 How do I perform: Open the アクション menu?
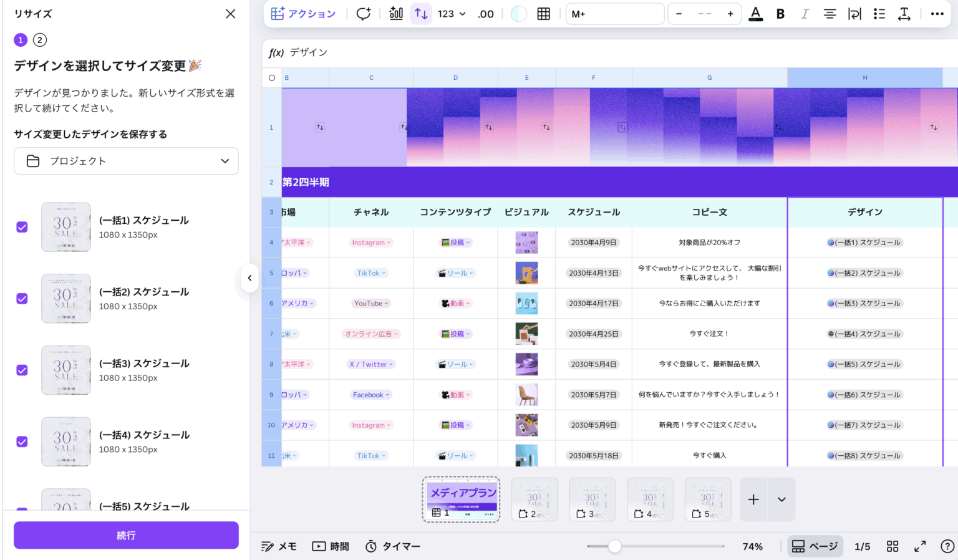coord(304,14)
